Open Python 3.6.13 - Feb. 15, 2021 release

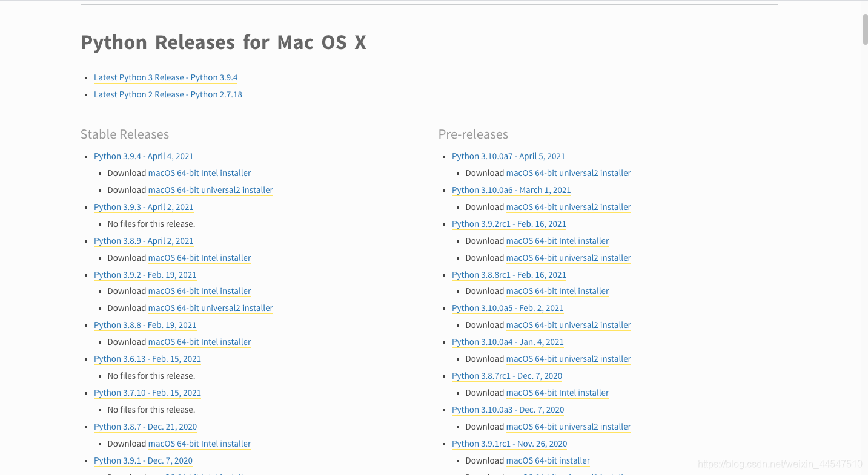147,359
